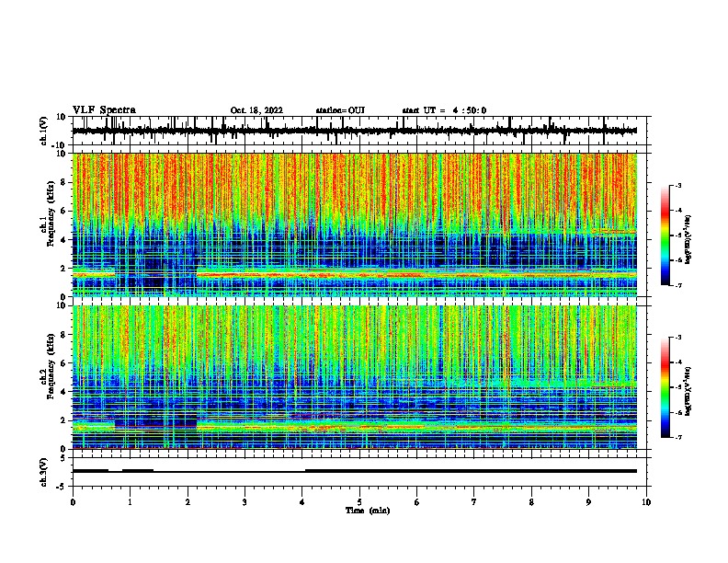This screenshot has width=728, height=563.
Task: Click time axis tick label "5"
Action: point(359,502)
